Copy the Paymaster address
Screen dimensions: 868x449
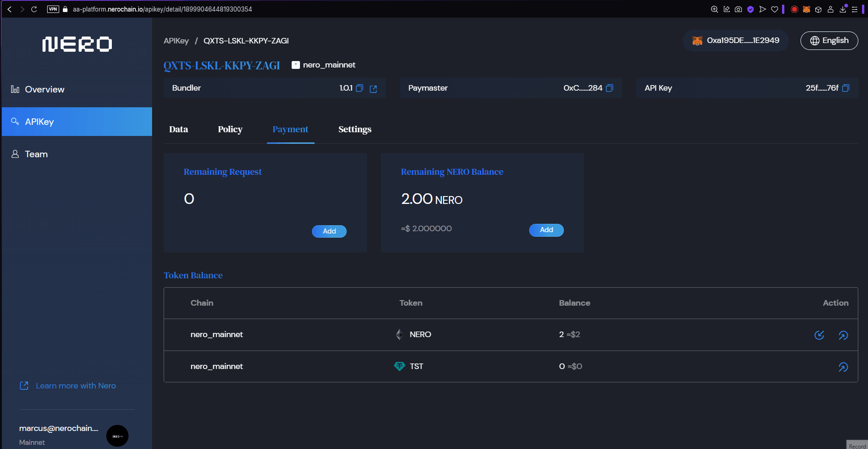point(610,88)
